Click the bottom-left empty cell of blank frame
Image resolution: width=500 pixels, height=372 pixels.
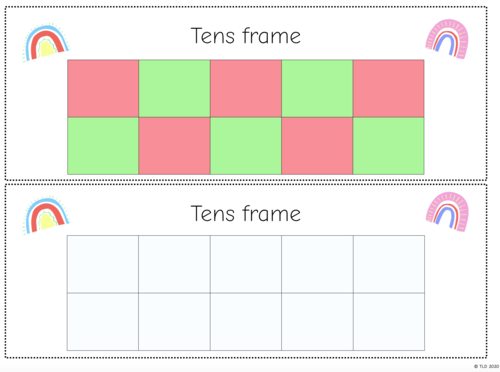tap(103, 322)
